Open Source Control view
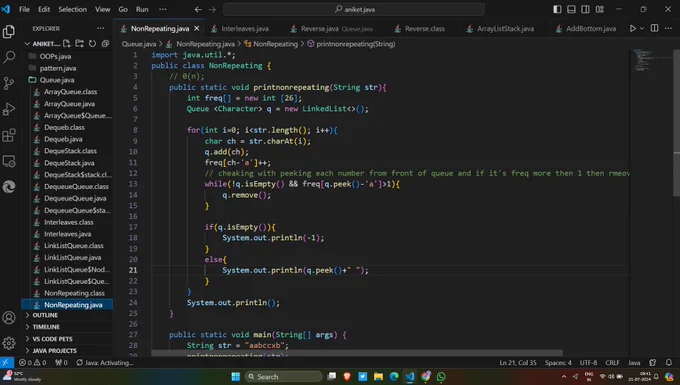This screenshot has width=680, height=385. click(x=9, y=83)
